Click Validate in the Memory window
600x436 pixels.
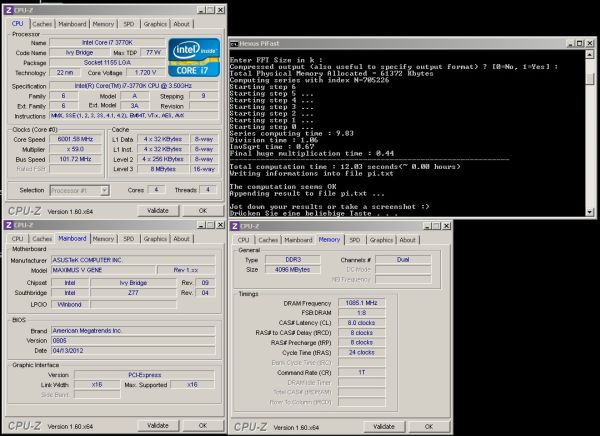384,426
